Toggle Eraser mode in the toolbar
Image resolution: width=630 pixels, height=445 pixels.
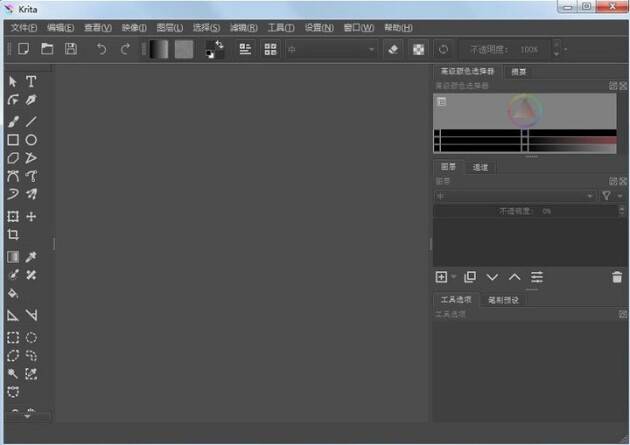coord(393,49)
